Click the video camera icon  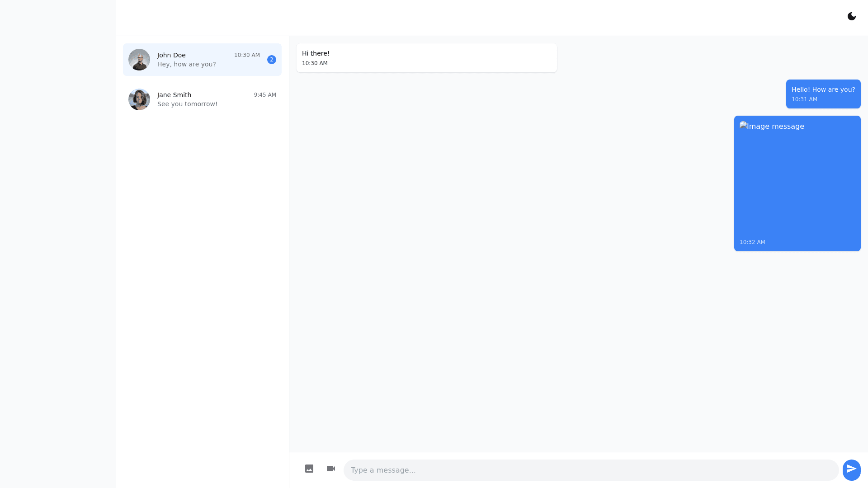[x=331, y=469]
